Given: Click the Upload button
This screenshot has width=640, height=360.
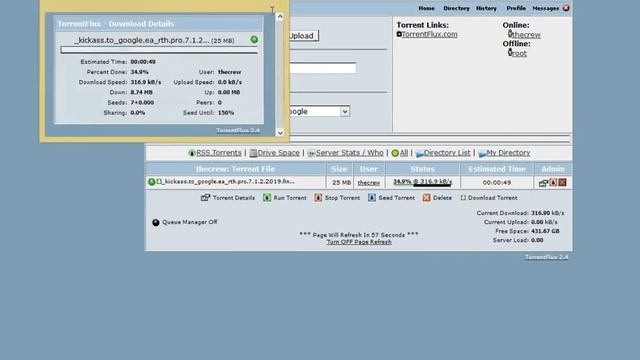Looking at the screenshot, I should point(303,36).
